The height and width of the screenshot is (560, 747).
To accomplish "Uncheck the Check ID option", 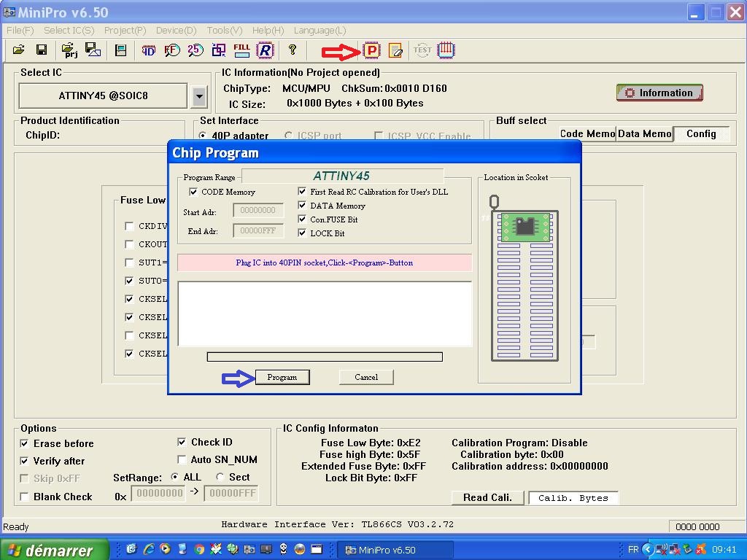I will pos(182,442).
